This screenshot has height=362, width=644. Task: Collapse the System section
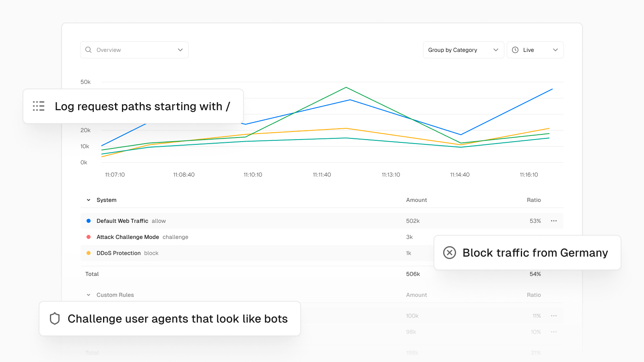pyautogui.click(x=89, y=200)
